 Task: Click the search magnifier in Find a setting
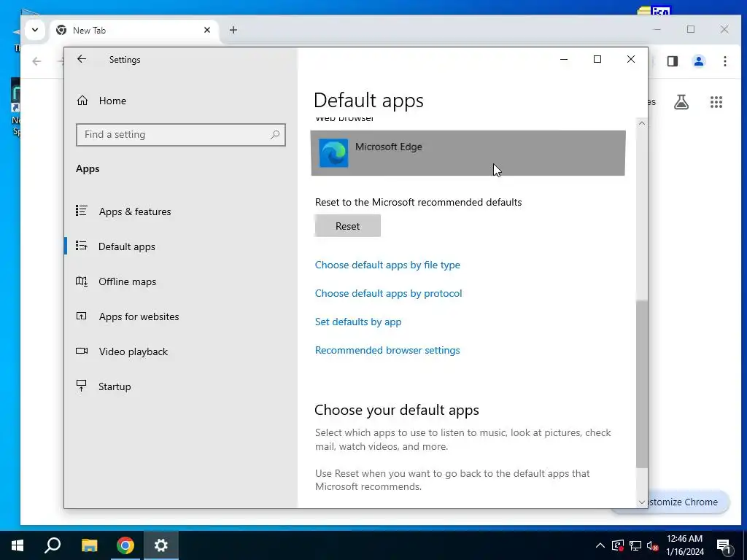pos(275,135)
